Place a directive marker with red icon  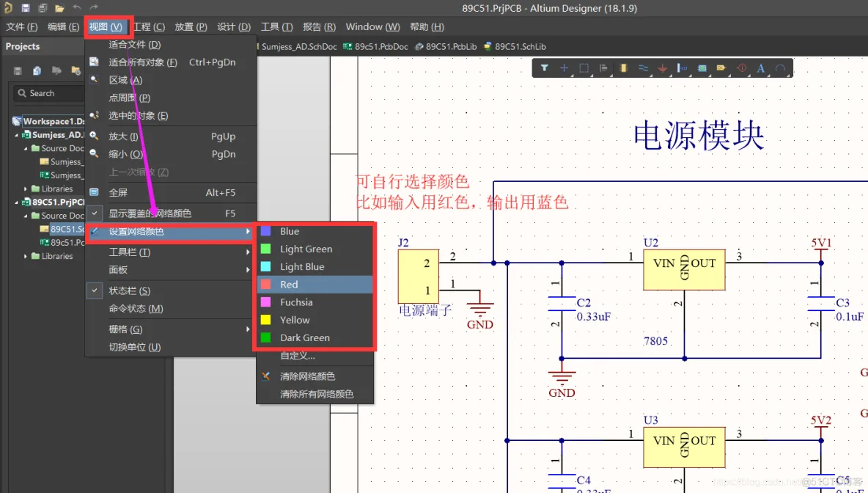point(741,68)
